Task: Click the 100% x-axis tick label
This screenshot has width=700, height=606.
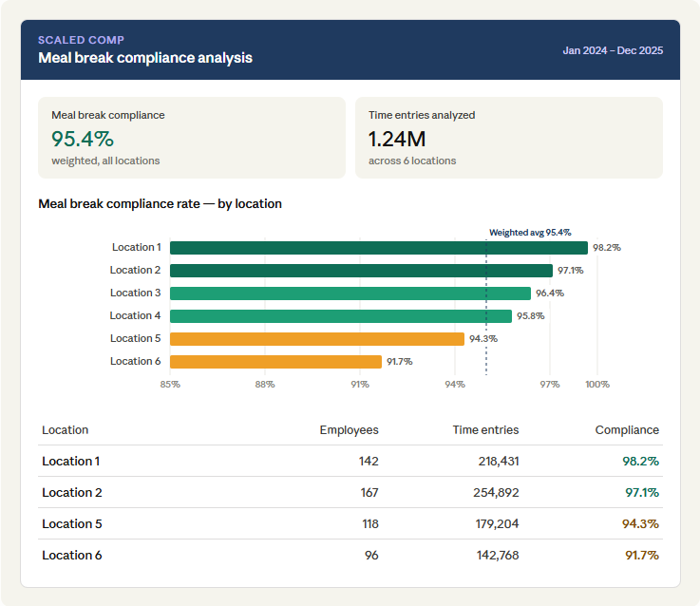Action: [597, 384]
